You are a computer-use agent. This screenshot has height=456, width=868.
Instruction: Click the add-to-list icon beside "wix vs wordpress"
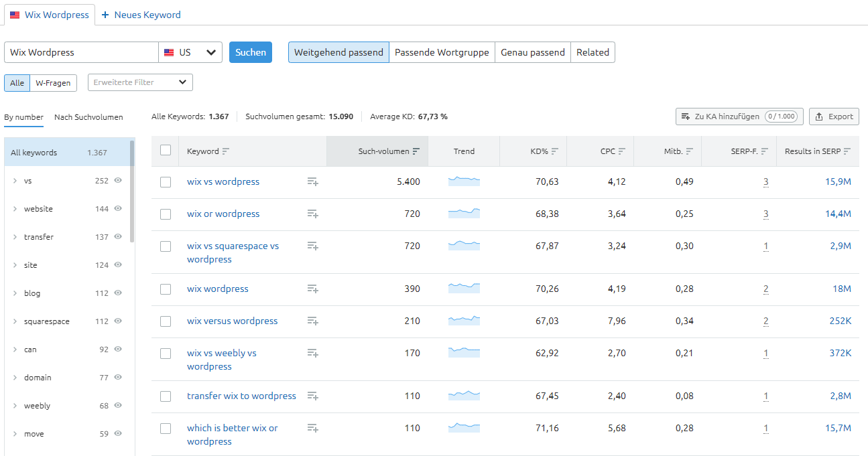312,181
